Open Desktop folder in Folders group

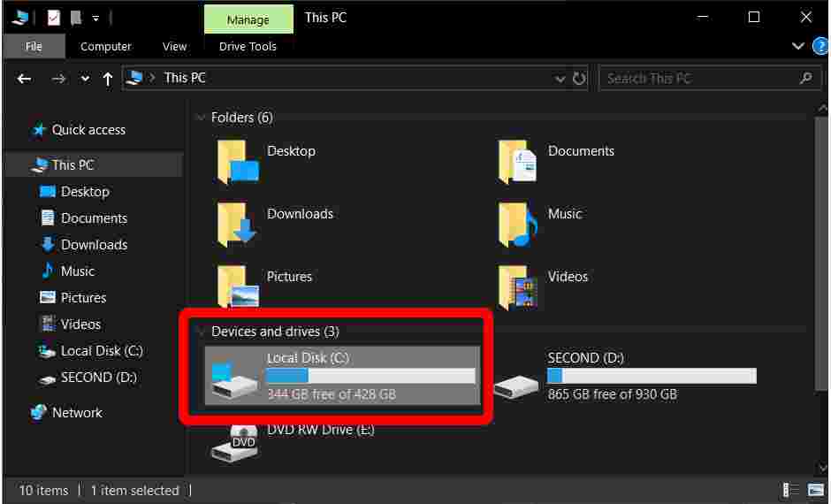(x=267, y=162)
